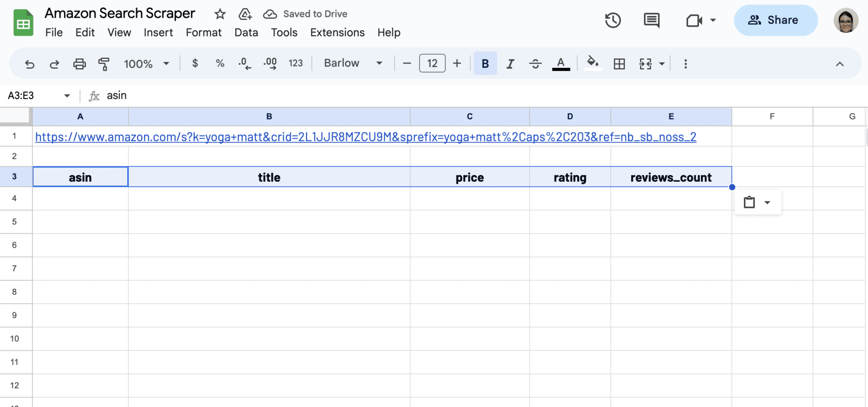Open the Format menu
The width and height of the screenshot is (868, 407).
tap(203, 33)
